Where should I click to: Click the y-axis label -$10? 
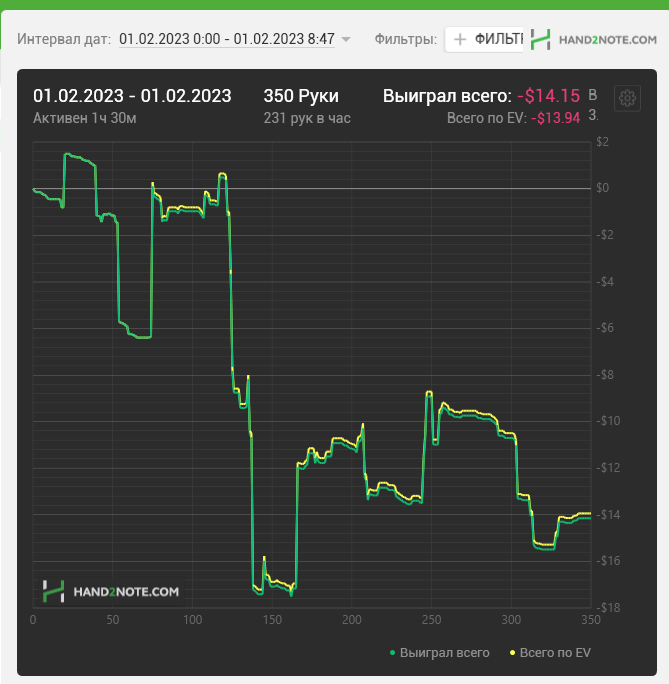[609, 421]
